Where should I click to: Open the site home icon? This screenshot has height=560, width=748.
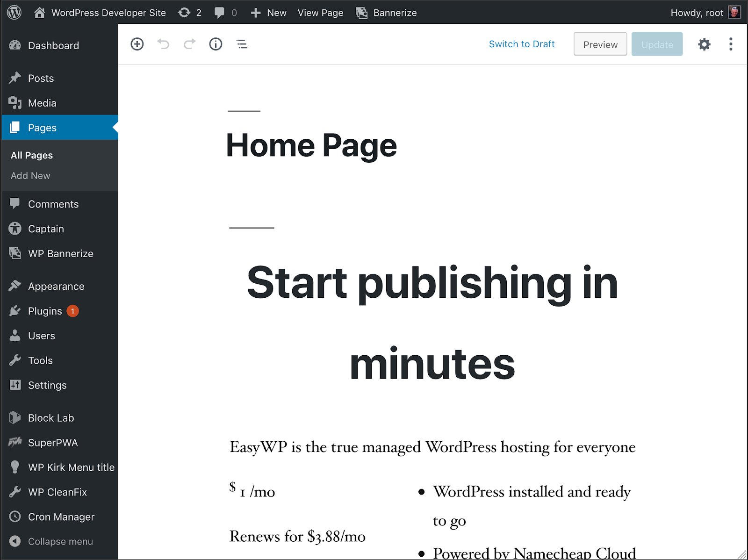click(40, 13)
